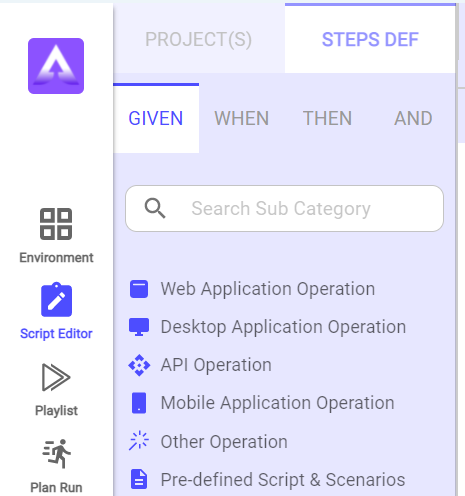Select the THEN tab
Image resolution: width=465 pixels, height=496 pixels.
pos(327,118)
